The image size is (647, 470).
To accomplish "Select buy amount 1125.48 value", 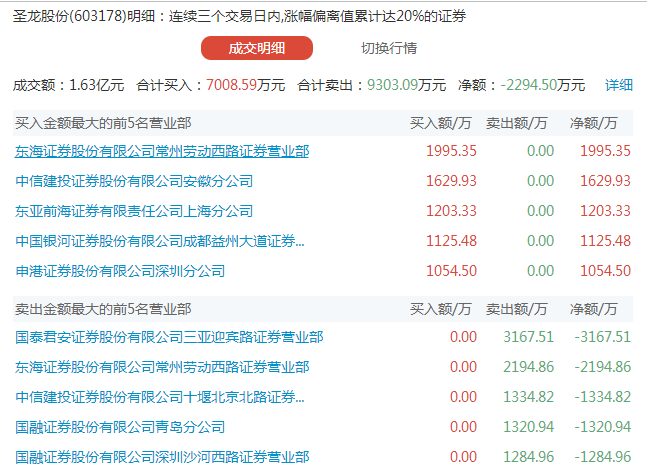I will click(x=451, y=241).
